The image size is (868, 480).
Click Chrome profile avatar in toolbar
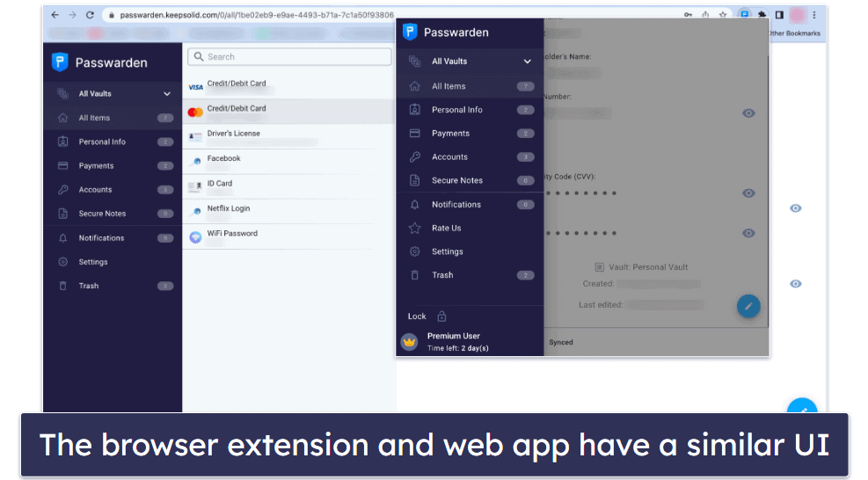[x=798, y=16]
